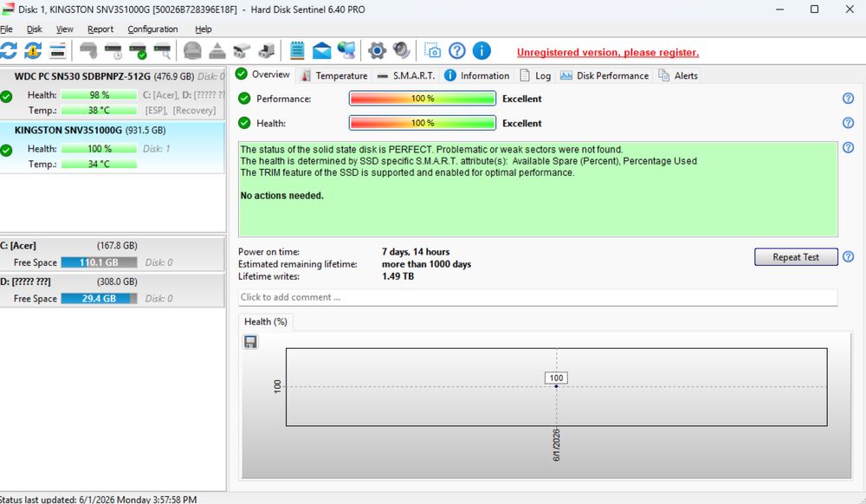Open the File menu
Viewport: 866px width, 504px height.
point(6,29)
